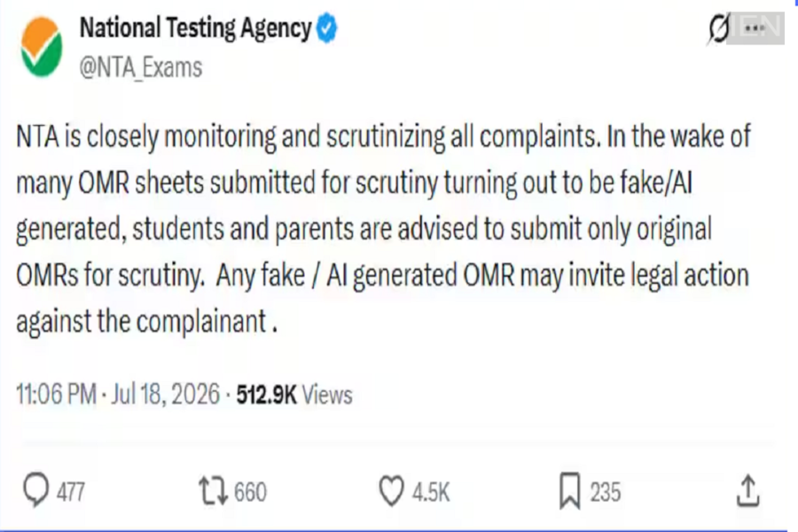Image resolution: width=798 pixels, height=532 pixels.
Task: Click the 4.5K likes count
Action: pyautogui.click(x=431, y=492)
